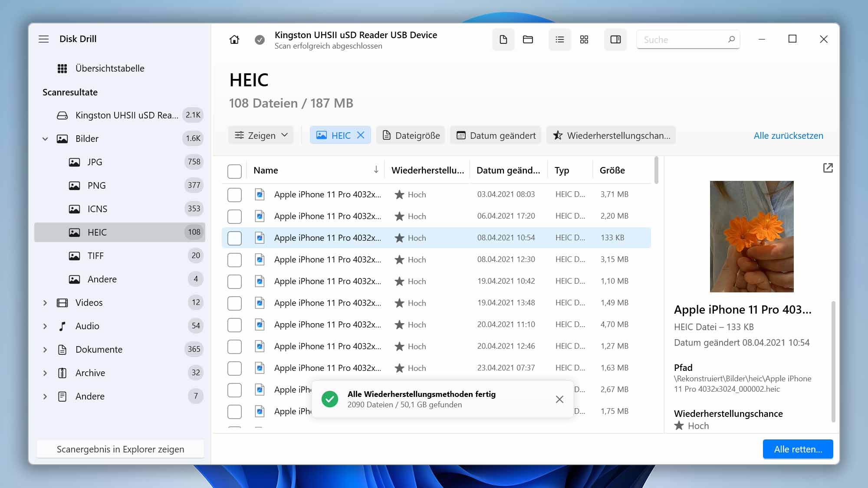The image size is (868, 488).
Task: Open preview in external window icon
Action: tap(828, 168)
